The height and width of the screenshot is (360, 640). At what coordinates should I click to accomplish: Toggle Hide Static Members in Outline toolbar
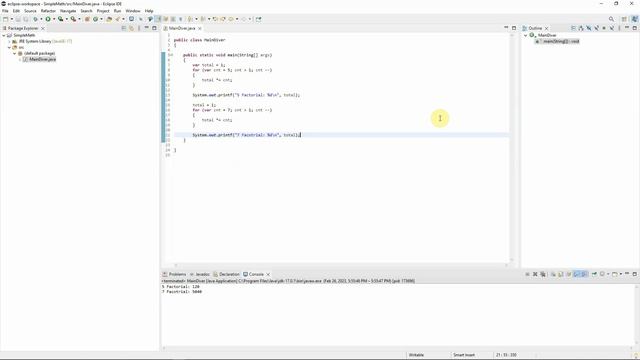point(597,28)
